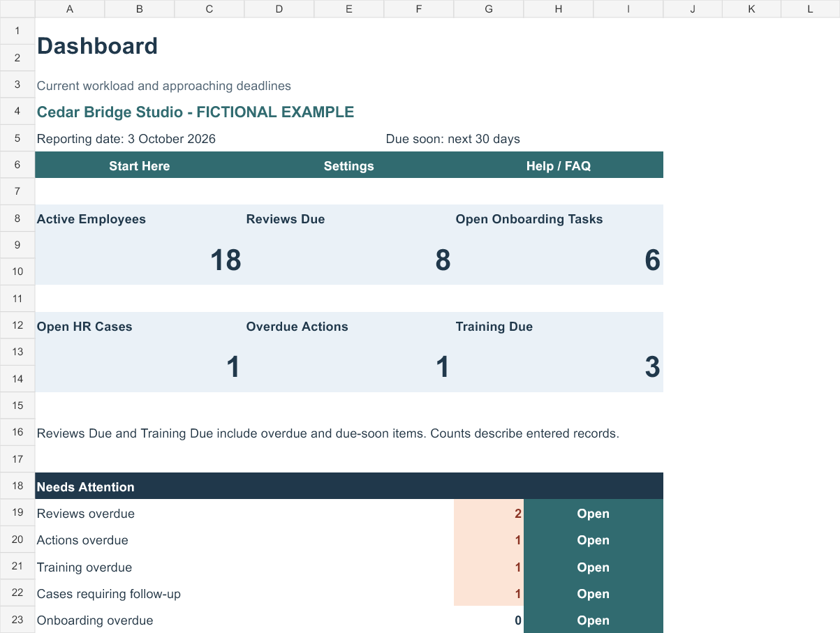Select column H header
Image resolution: width=840 pixels, height=633 pixels.
click(x=559, y=9)
